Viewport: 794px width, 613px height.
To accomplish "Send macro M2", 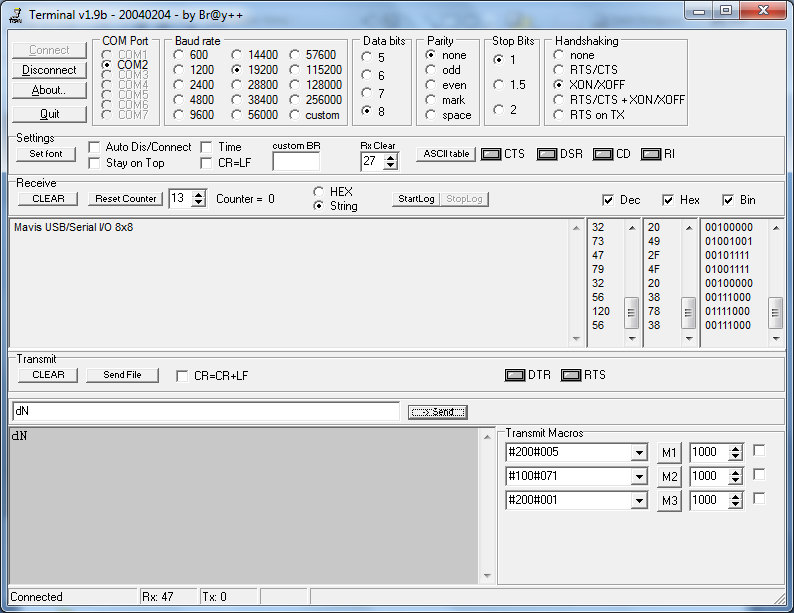I will (669, 477).
